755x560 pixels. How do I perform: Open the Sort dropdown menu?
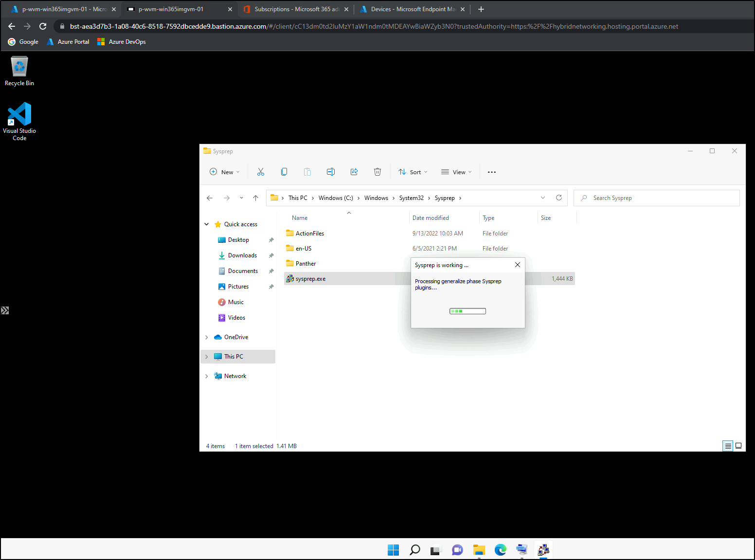click(x=413, y=172)
